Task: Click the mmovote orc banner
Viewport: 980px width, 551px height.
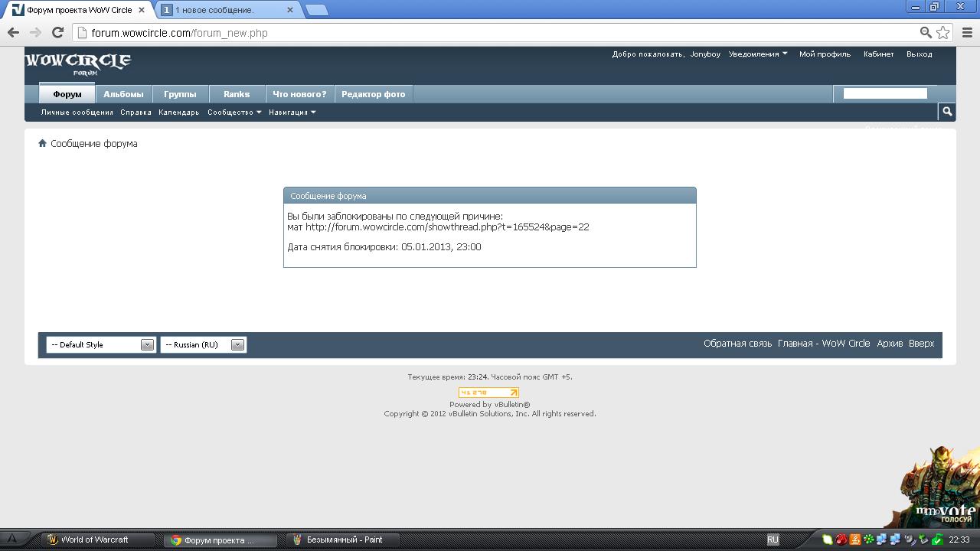Action: (938, 486)
